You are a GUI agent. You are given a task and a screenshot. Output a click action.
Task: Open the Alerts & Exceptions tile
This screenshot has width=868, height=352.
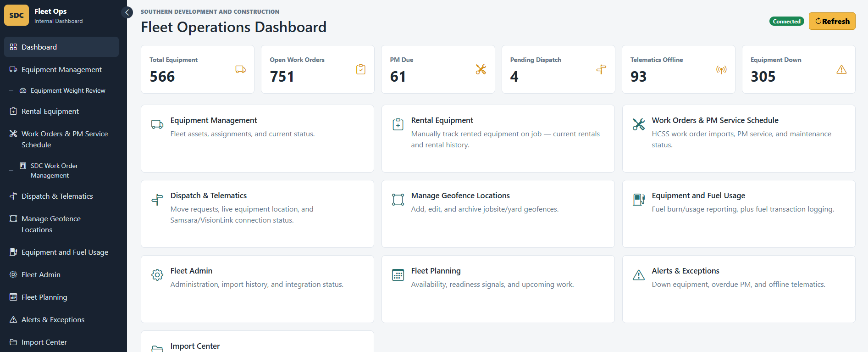(739, 289)
